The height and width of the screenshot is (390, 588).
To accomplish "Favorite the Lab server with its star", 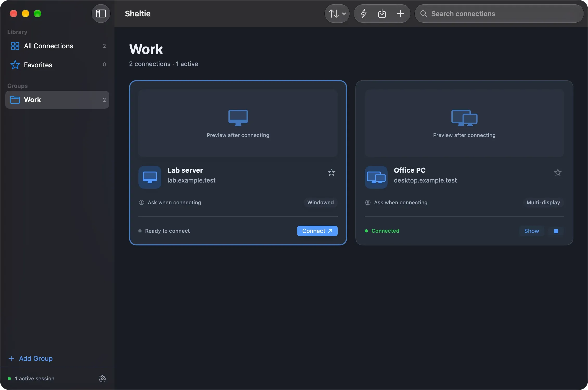I will tap(331, 172).
